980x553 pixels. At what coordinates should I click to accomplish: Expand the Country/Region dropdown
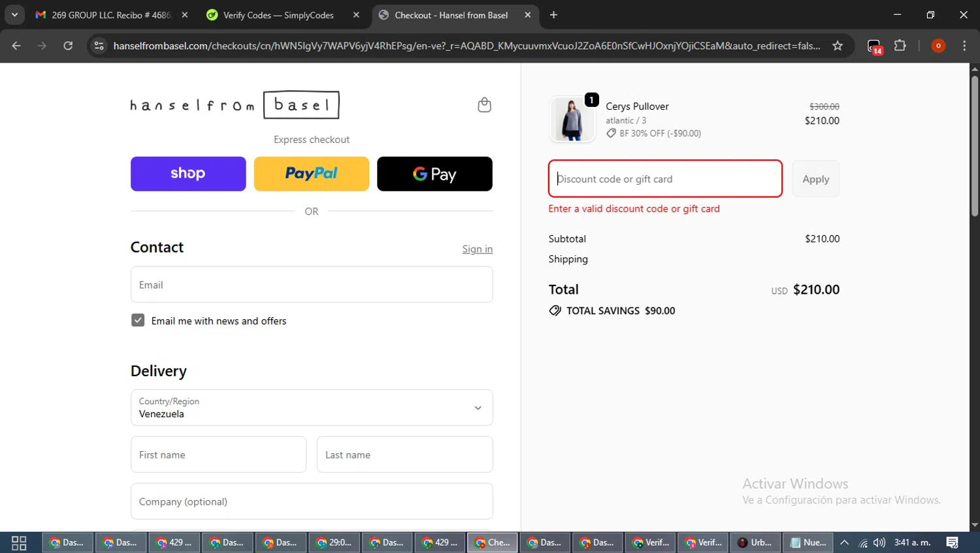(312, 407)
